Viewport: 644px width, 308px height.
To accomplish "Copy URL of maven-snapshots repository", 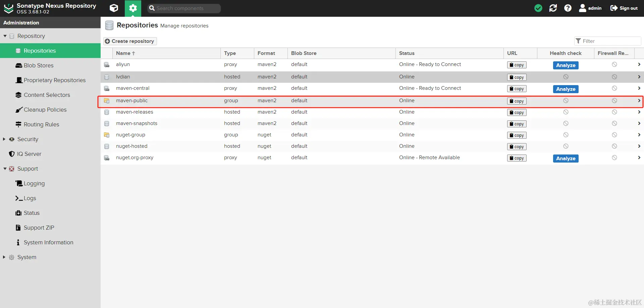I will click(517, 124).
